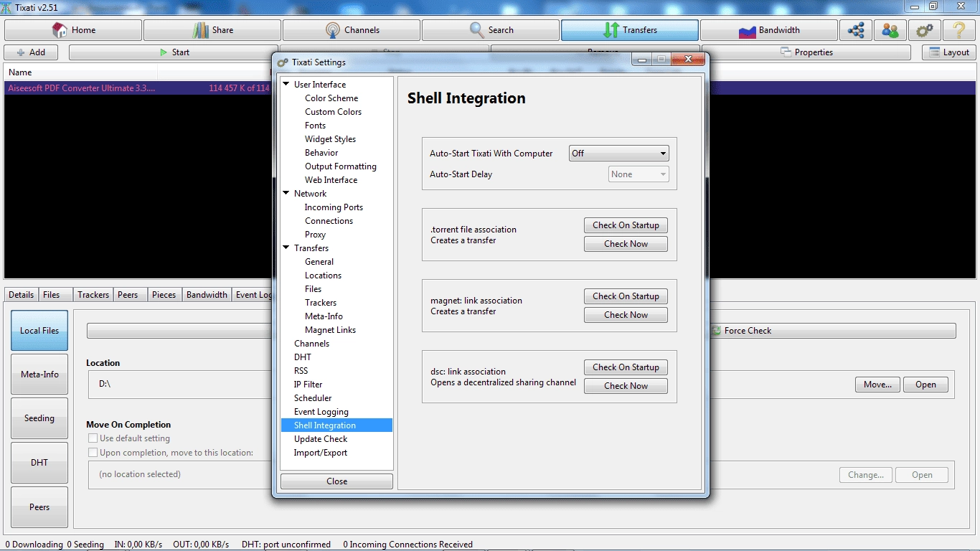The image size is (980, 551).
Task: Collapse the Network tree section
Action: click(286, 194)
